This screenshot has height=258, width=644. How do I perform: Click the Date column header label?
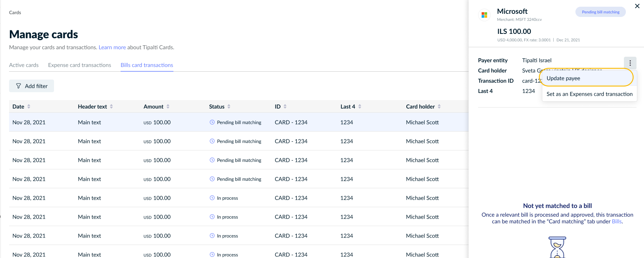(x=18, y=106)
